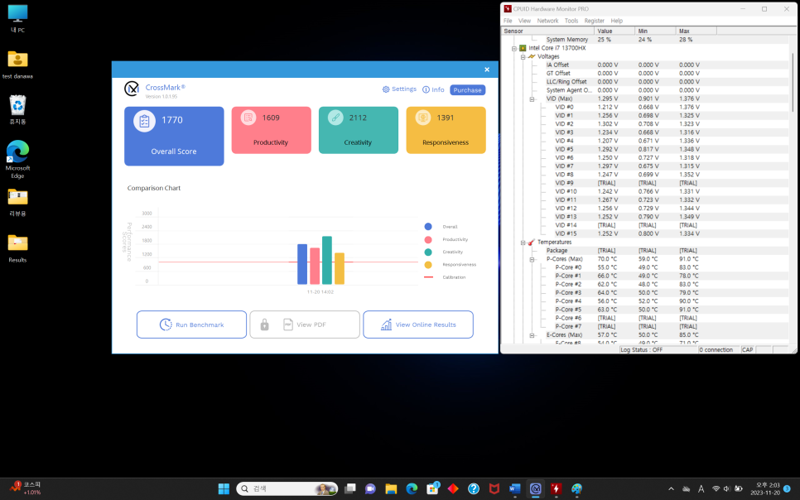The image size is (800, 500).
Task: Open the clock showing 2023-11-20
Action: [765, 489]
